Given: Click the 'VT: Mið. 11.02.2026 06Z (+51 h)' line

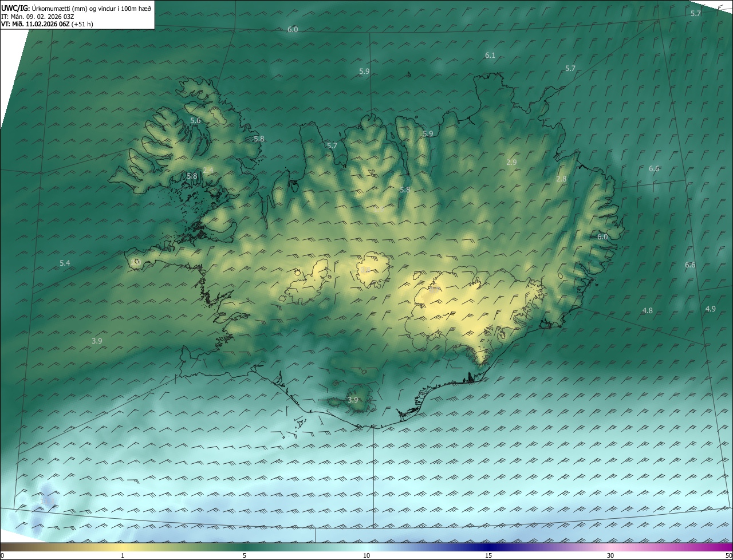Looking at the screenshot, I should coord(47,24).
